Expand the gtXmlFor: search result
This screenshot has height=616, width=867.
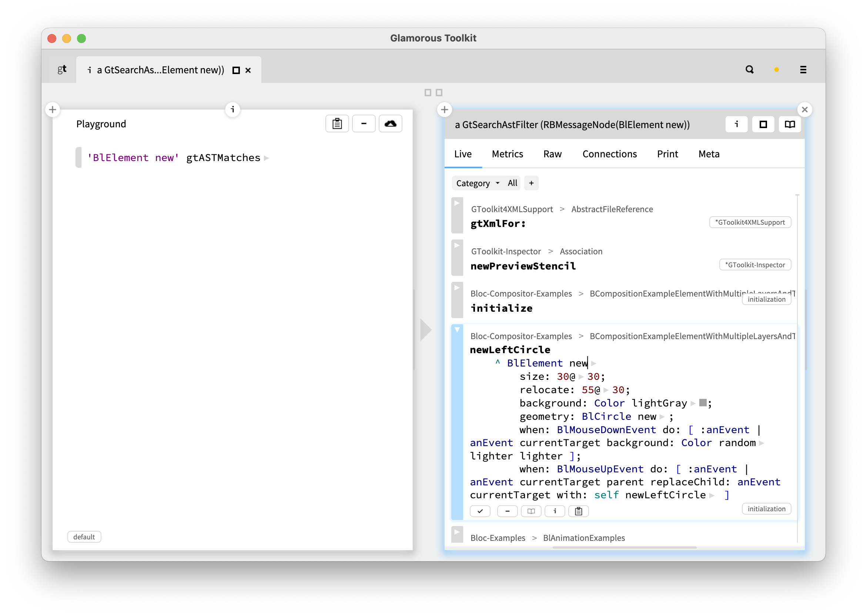pos(457,202)
